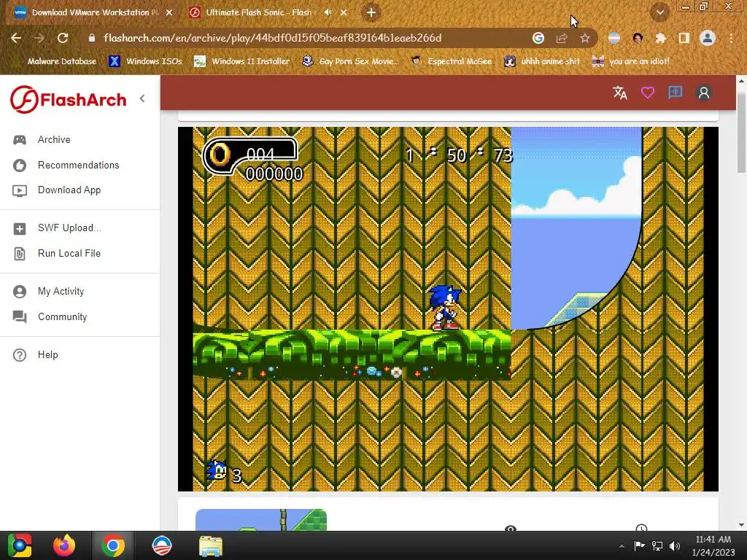Open the tab search dropdown arrow
The height and width of the screenshot is (560, 747).
tap(659, 12)
